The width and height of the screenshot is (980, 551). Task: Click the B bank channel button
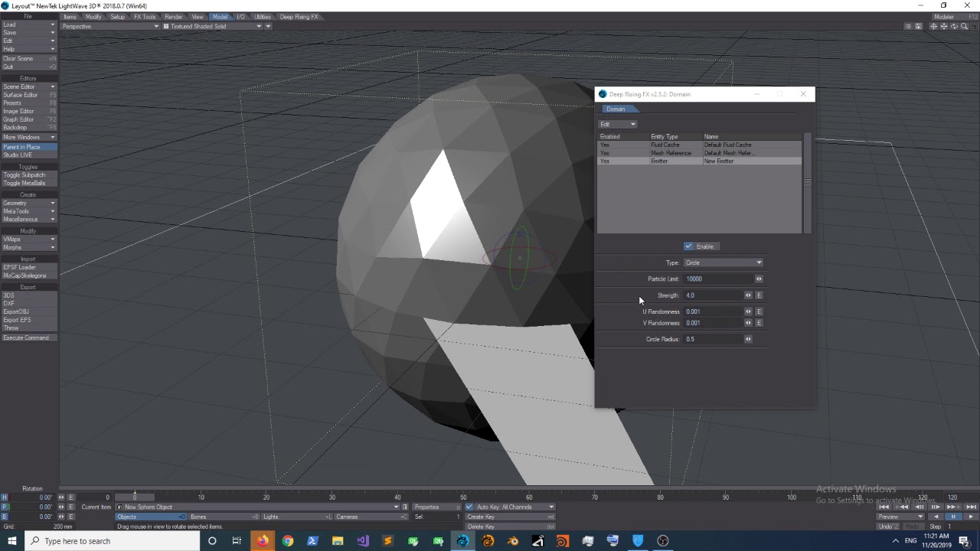pos(5,517)
